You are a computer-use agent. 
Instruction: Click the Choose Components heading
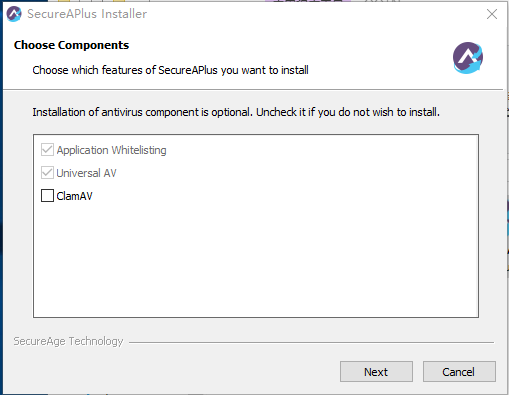tap(71, 45)
